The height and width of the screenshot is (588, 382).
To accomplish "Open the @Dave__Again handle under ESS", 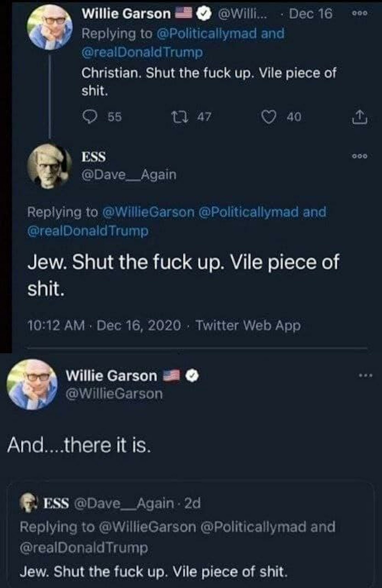I will 129,175.
